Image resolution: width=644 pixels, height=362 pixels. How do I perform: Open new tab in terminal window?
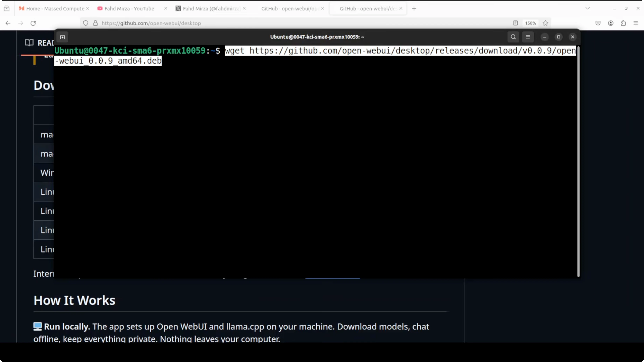62,37
